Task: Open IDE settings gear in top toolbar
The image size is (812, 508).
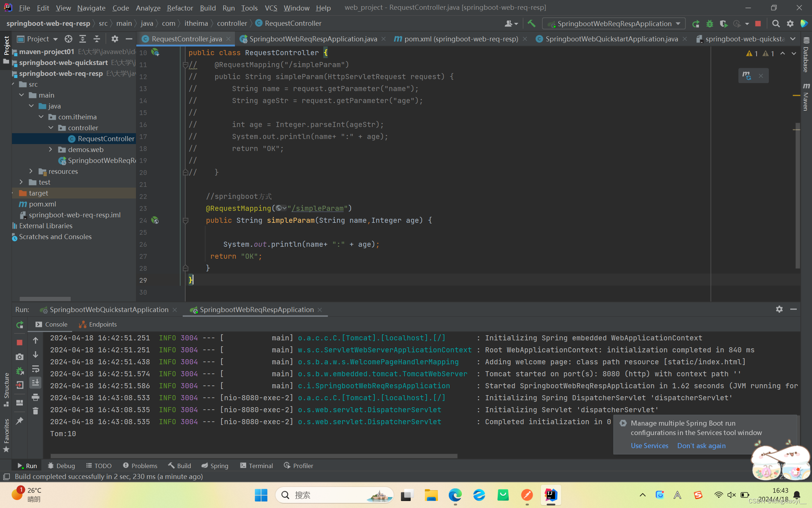Action: pos(790,24)
